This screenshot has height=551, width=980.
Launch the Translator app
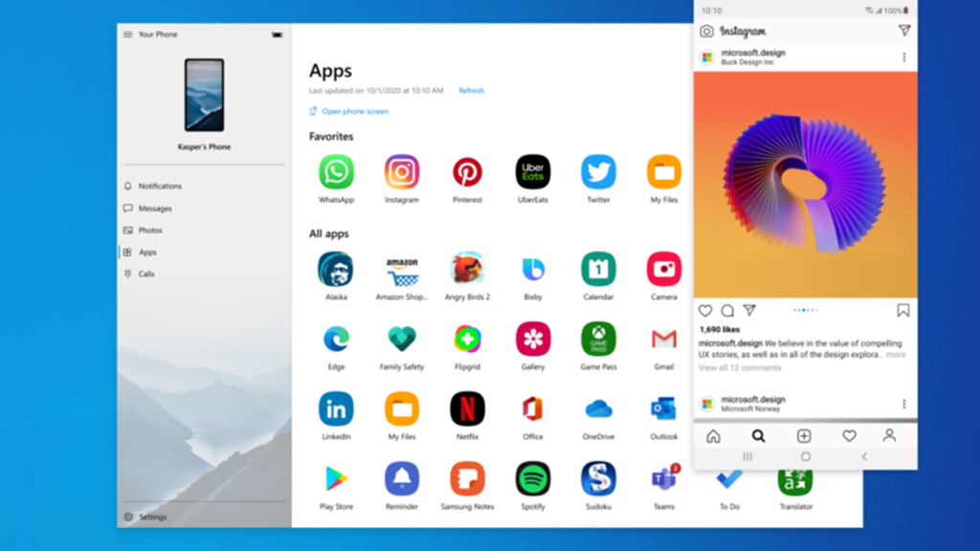tap(795, 481)
